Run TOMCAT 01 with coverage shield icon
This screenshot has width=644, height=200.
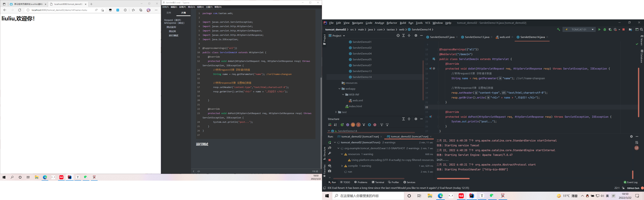pos(610,30)
